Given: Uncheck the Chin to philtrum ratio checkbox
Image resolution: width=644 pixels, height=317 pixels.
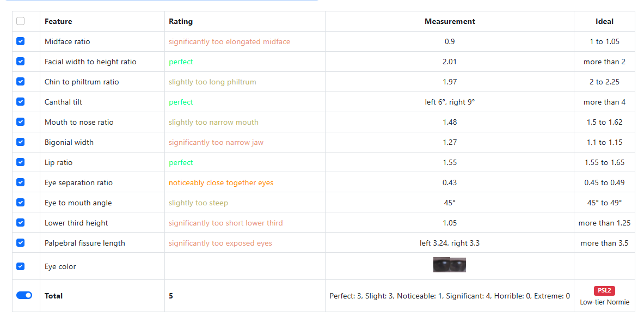Looking at the screenshot, I should 20,82.
